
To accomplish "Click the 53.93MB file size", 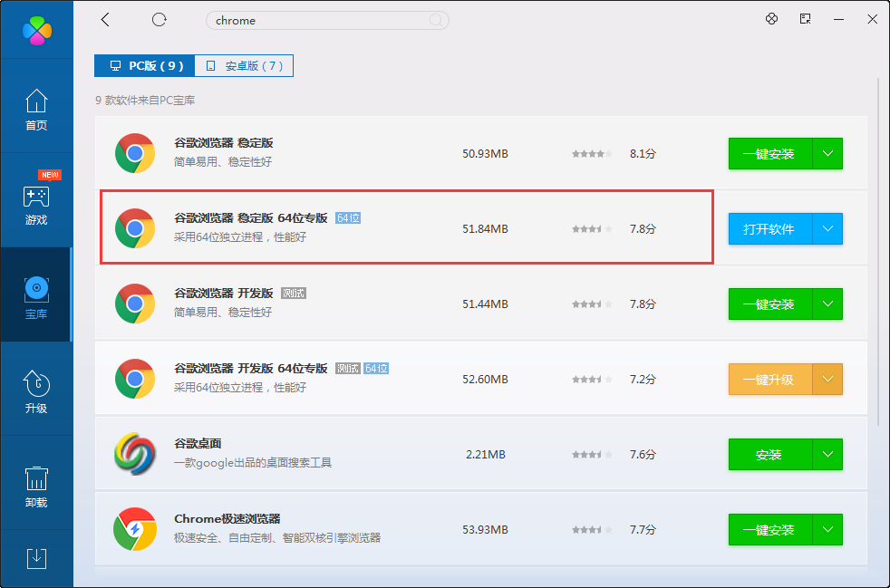I will 485,529.
